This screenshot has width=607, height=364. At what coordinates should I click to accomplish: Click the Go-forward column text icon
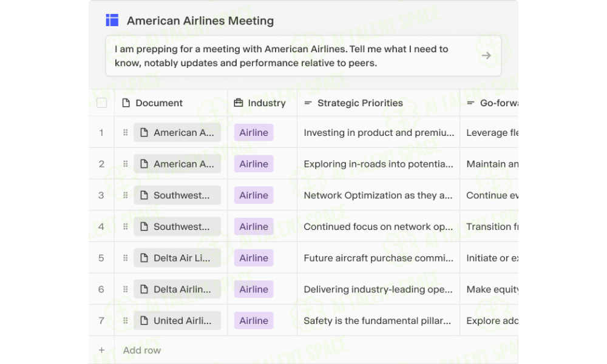(x=471, y=103)
